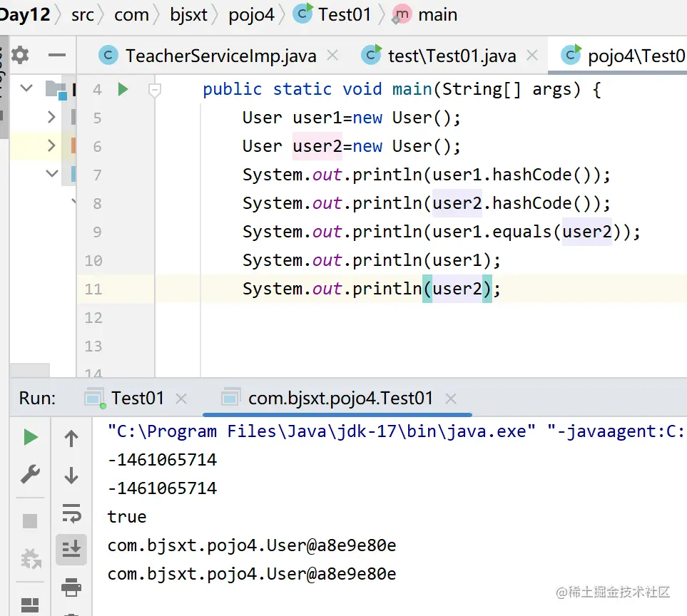Close TeacherServiceImp.java tab
Screen dimensions: 687x616
tap(332, 56)
